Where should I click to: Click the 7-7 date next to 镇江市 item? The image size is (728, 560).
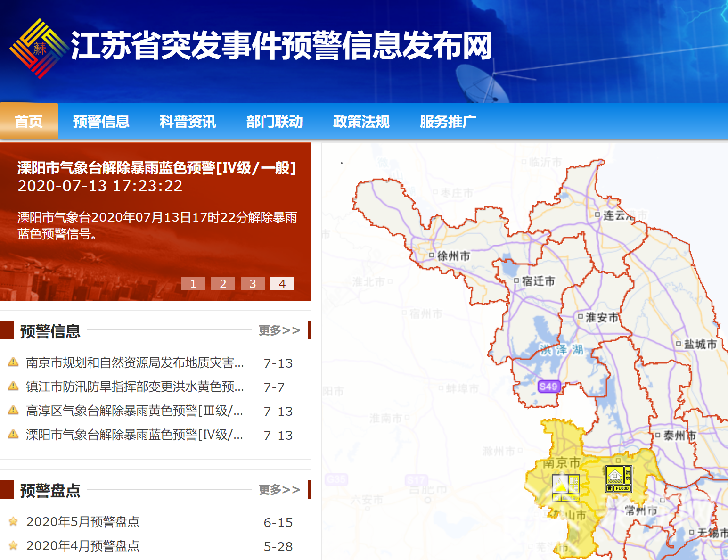[x=274, y=387]
